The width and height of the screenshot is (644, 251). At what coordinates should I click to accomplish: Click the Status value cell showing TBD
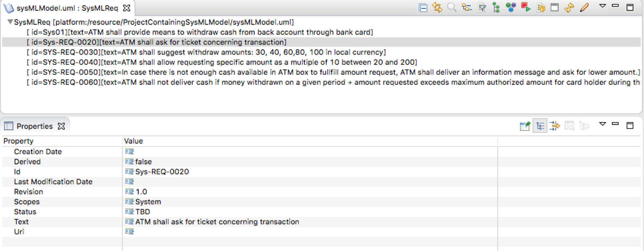(310, 212)
